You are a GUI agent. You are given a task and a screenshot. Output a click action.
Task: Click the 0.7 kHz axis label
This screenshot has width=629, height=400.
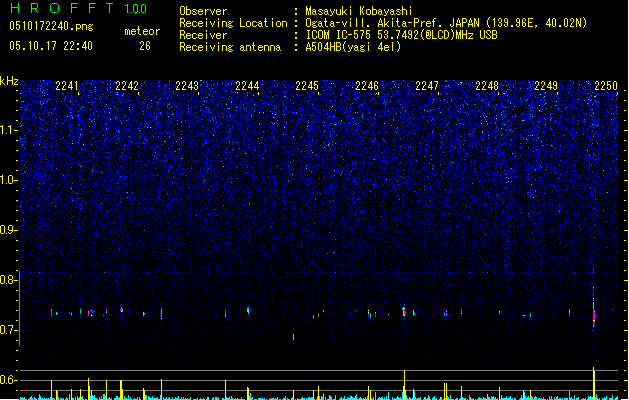[x=9, y=330]
